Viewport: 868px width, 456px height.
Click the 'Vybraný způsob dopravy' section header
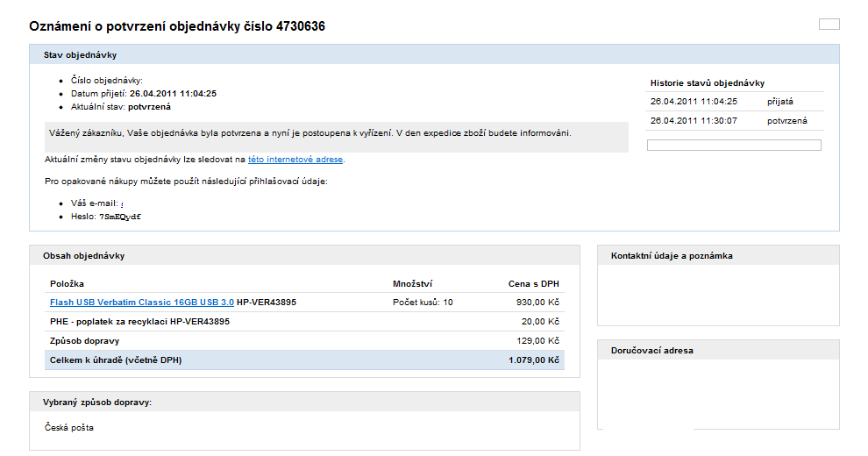pos(97,403)
